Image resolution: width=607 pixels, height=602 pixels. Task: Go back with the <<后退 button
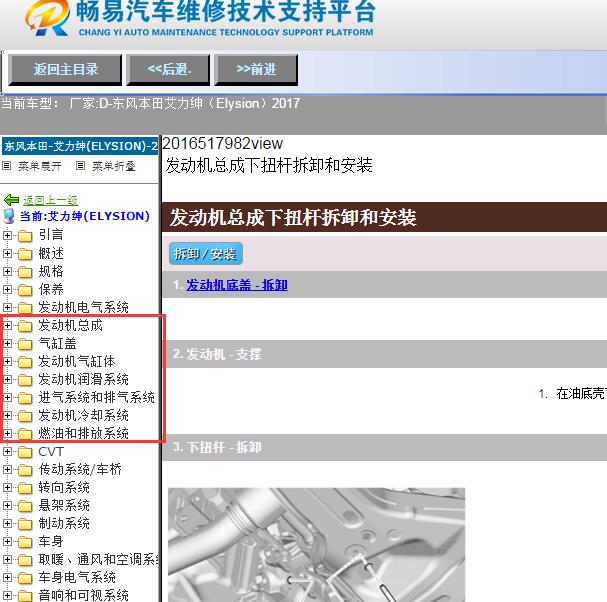(168, 70)
